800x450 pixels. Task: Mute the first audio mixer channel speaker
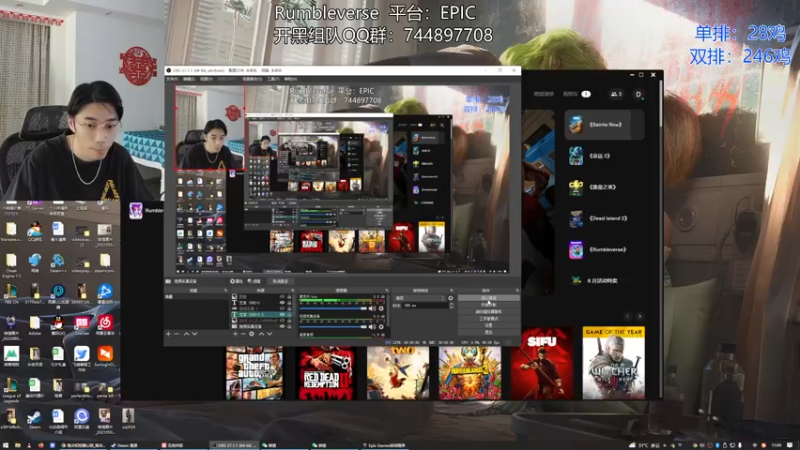pyautogui.click(x=371, y=309)
